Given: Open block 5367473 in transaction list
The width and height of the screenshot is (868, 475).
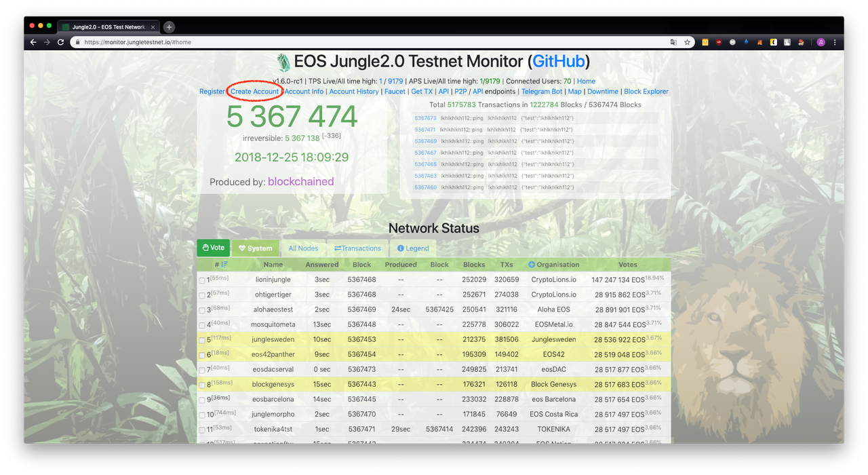Looking at the screenshot, I should click(x=425, y=118).
